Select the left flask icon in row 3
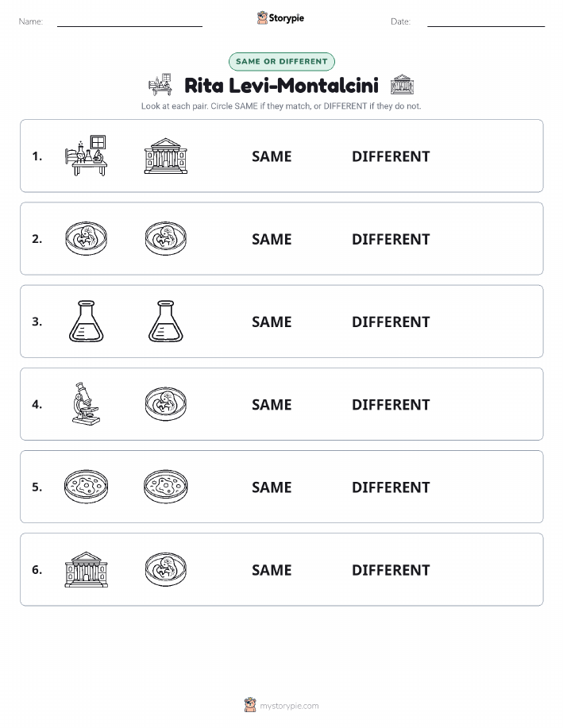Viewport: 563px width, 728px height. click(87, 322)
